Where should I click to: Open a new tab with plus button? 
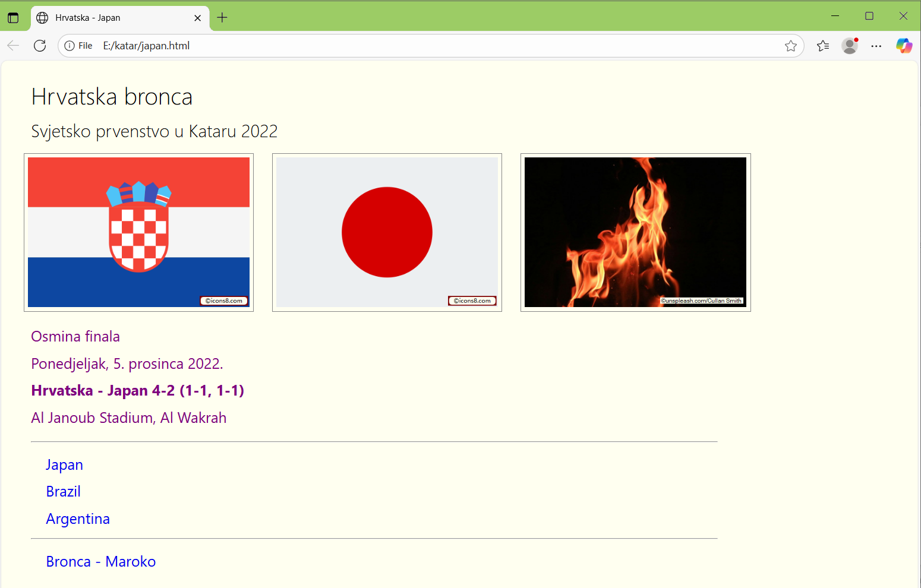point(222,18)
